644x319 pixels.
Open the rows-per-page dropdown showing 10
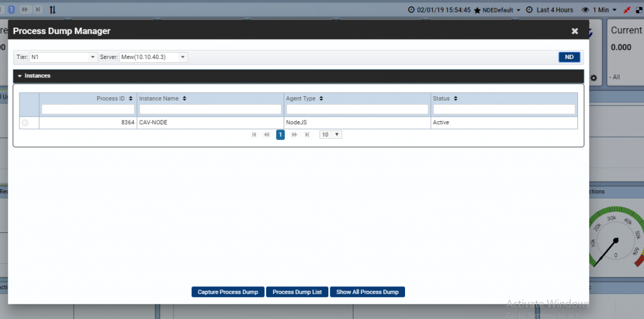331,134
